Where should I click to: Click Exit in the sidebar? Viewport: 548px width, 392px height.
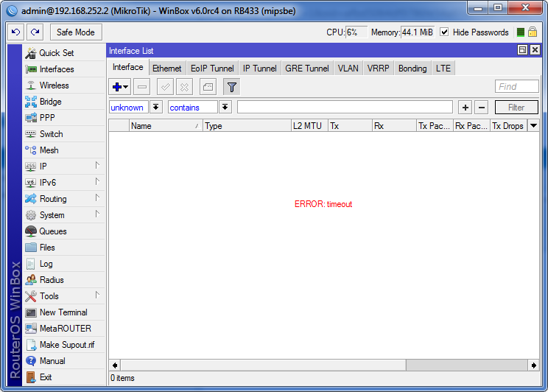pos(64,377)
